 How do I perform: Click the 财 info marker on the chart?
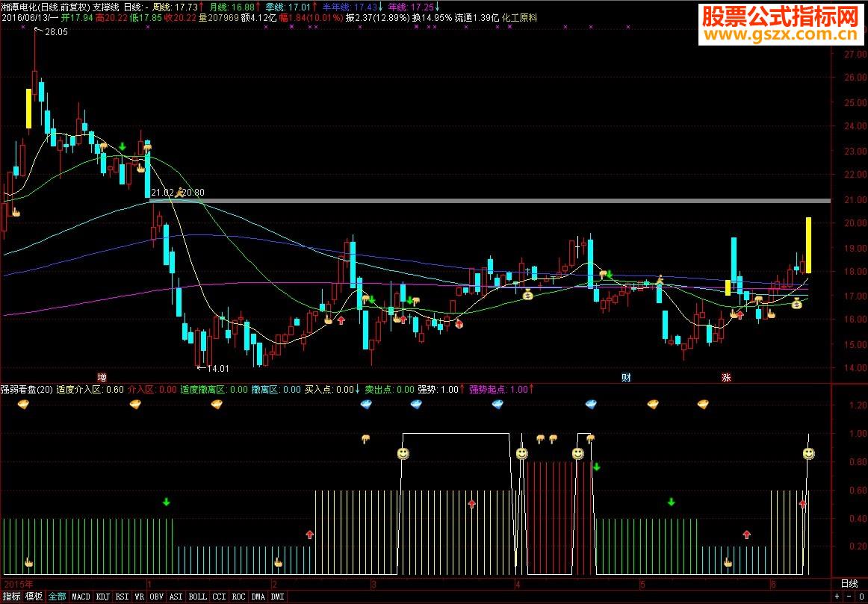tap(627, 378)
